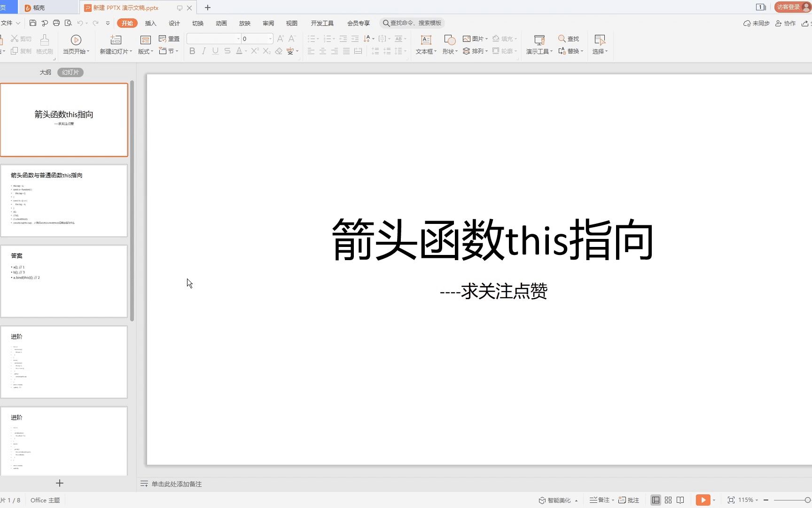Toggle Superscript formatting
The height and width of the screenshot is (508, 812).
pos(255,51)
